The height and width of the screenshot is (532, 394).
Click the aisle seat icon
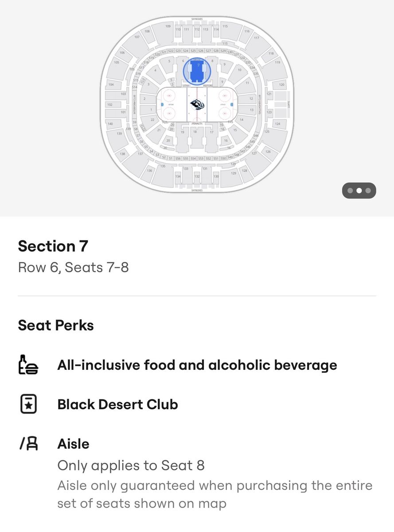(28, 444)
